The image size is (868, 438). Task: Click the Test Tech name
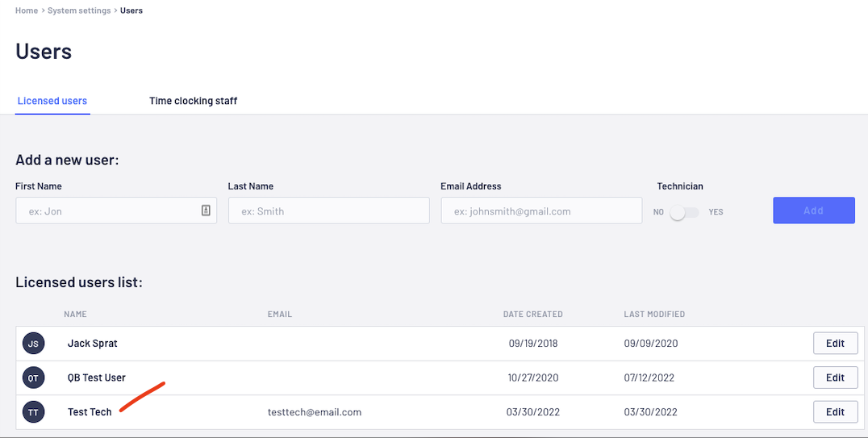coord(90,412)
